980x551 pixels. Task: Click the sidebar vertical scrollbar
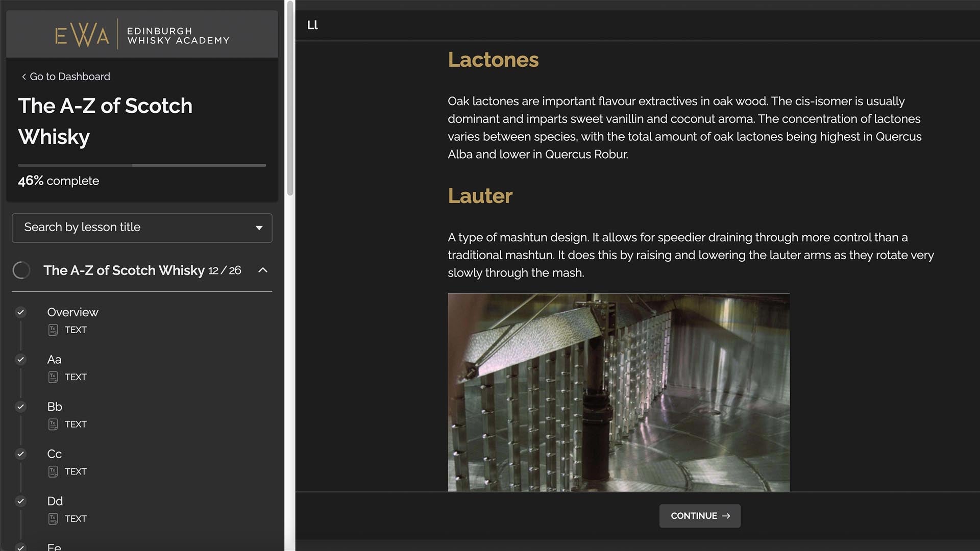[x=290, y=98]
